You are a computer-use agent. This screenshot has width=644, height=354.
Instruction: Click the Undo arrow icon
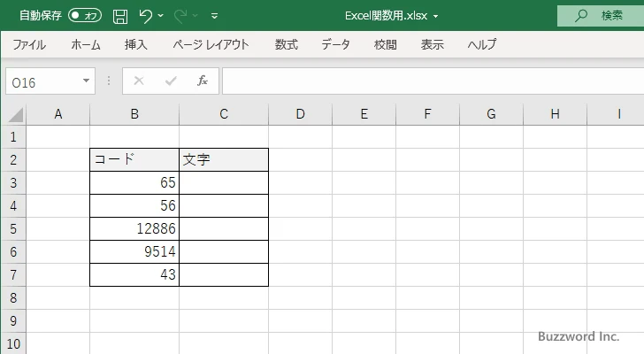pos(146,16)
